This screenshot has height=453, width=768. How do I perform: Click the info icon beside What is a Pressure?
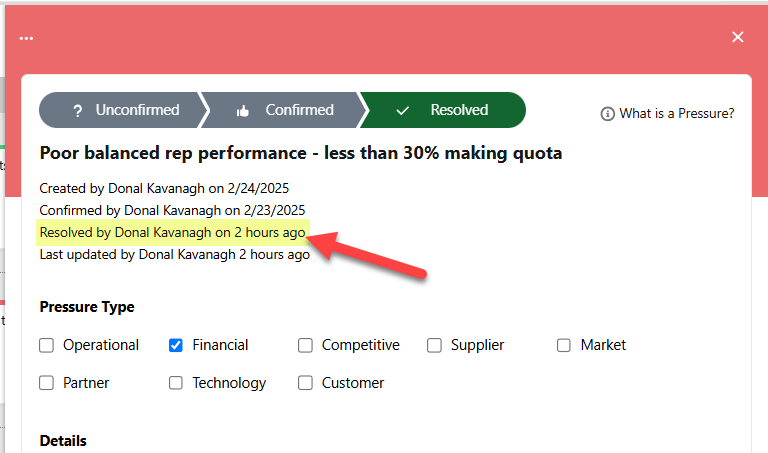click(607, 114)
